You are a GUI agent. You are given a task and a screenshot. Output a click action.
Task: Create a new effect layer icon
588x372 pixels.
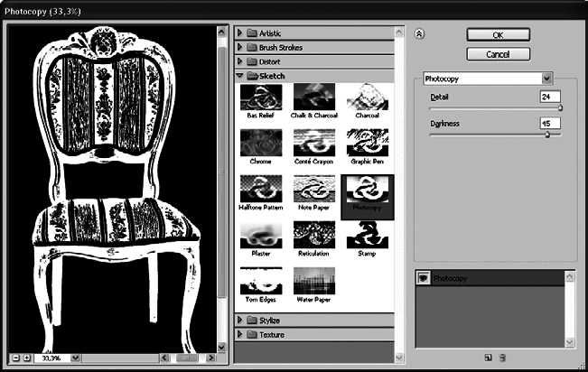(488, 358)
